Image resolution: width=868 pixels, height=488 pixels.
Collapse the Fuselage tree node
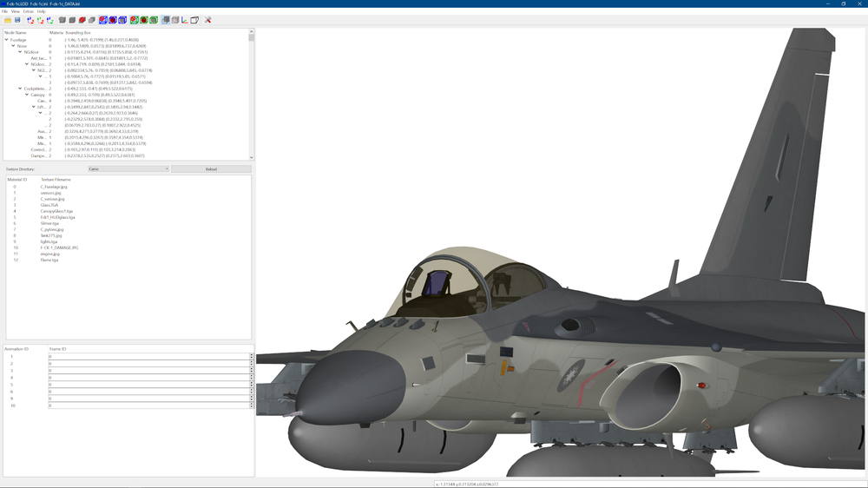click(x=7, y=40)
